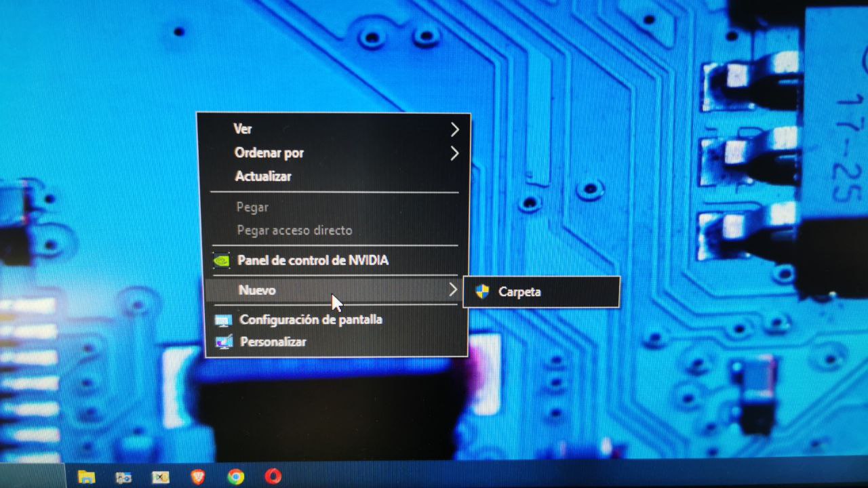Screen dimensions: 868x488
Task: Click the NVIDIA logo icon
Action: pos(222,260)
